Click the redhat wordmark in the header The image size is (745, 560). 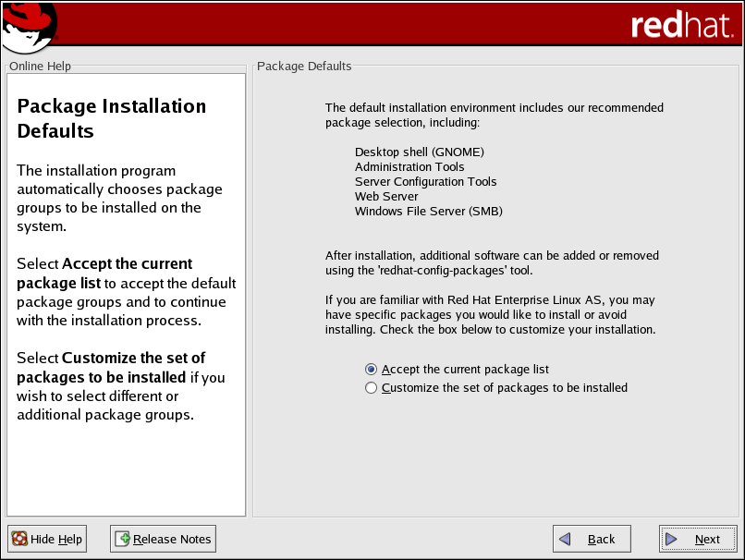[x=682, y=25]
